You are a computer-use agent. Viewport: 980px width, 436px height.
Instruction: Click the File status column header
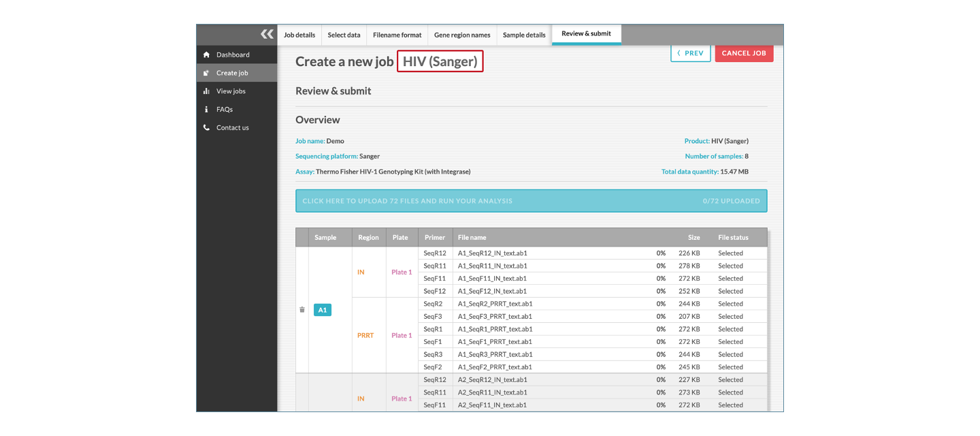click(733, 238)
